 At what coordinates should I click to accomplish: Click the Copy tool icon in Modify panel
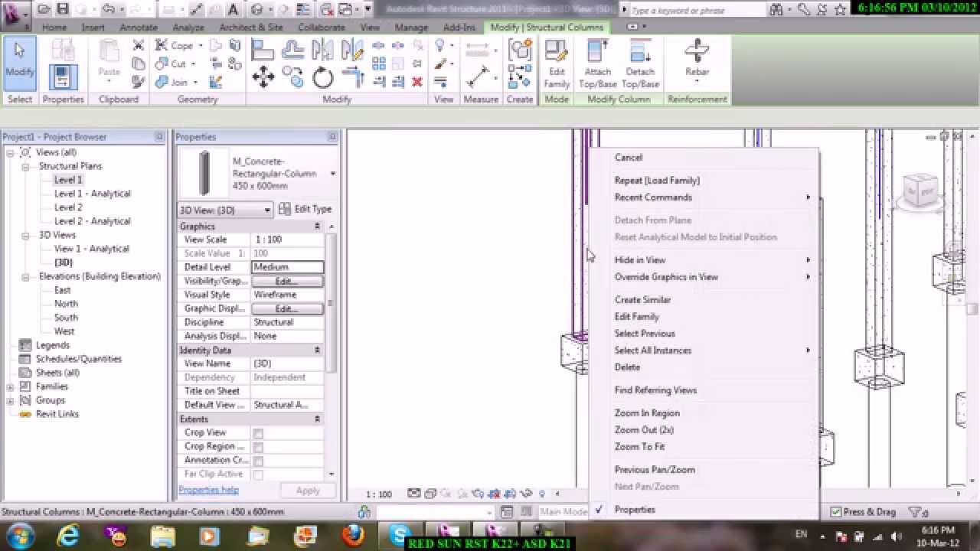point(292,77)
